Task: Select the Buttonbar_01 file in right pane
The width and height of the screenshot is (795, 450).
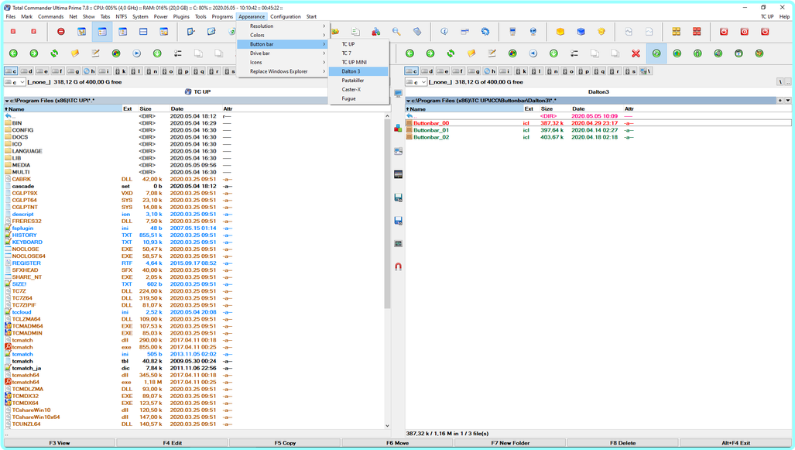Action: (x=598, y=130)
